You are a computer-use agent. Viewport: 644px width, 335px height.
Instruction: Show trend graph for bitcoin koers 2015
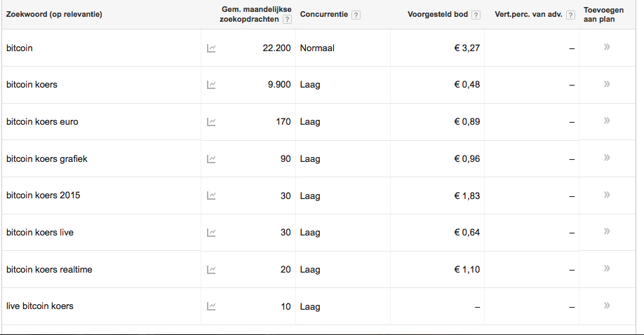(x=211, y=196)
